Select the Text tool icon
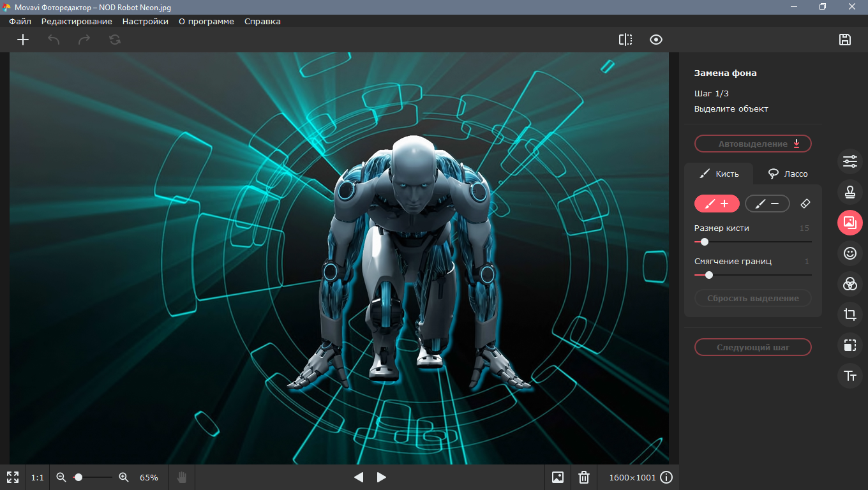Viewport: 868px width, 490px height. pos(849,376)
